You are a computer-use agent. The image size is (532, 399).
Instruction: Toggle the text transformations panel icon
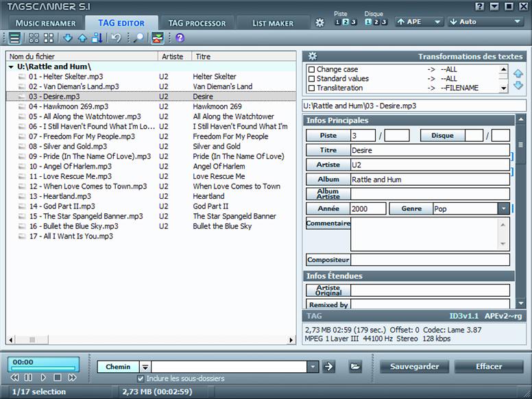[158, 38]
